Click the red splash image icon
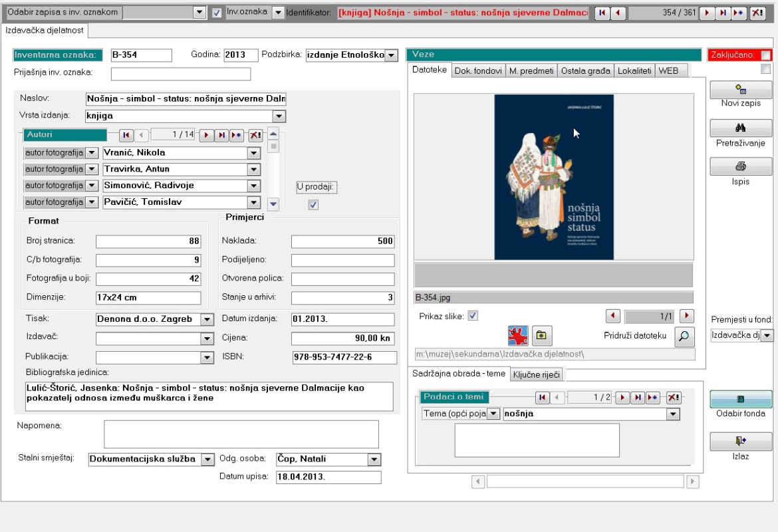Image resolution: width=778 pixels, height=532 pixels. coord(518,335)
